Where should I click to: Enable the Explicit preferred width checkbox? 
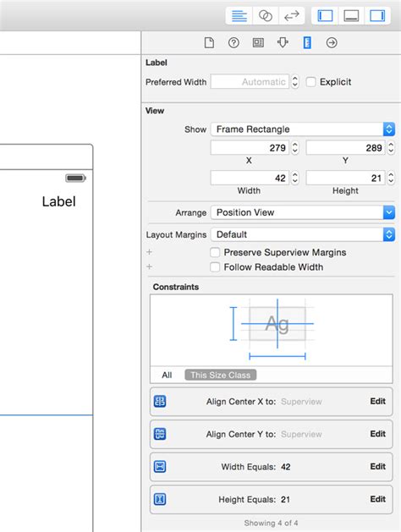310,82
